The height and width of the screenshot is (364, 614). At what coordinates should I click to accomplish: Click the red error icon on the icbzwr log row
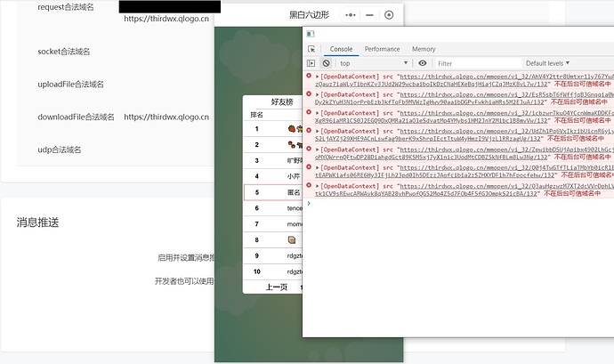(x=309, y=112)
